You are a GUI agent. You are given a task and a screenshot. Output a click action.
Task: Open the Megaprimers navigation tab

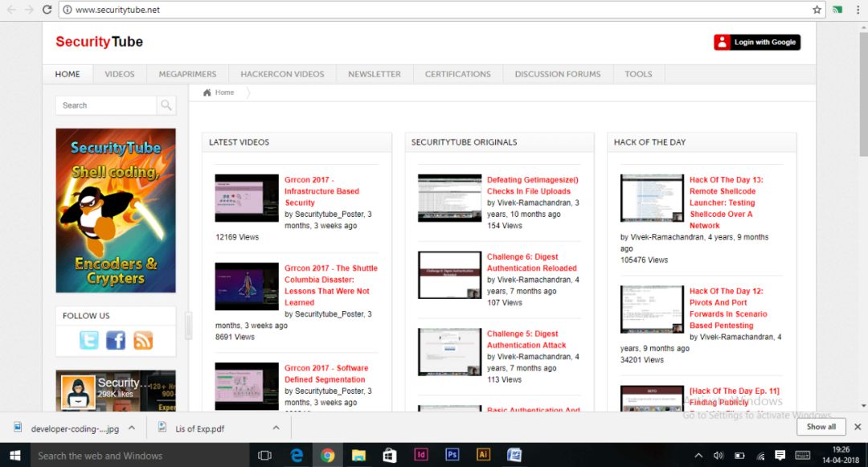tap(187, 74)
